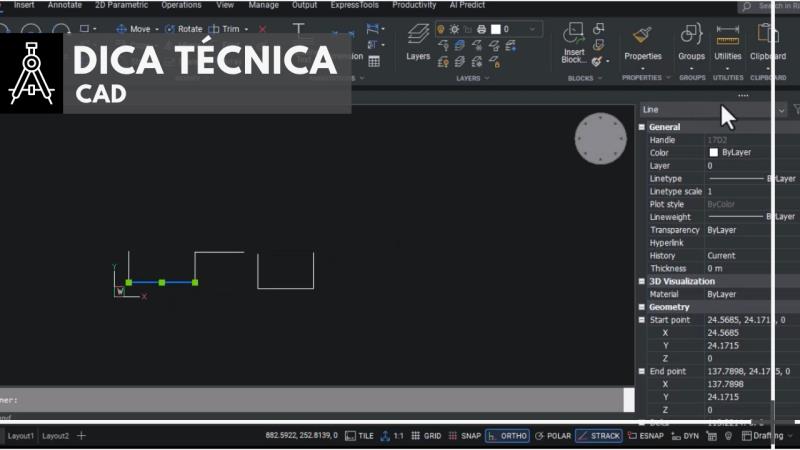
Task: Open the Move tool dropdown arrow
Action: (x=157, y=29)
